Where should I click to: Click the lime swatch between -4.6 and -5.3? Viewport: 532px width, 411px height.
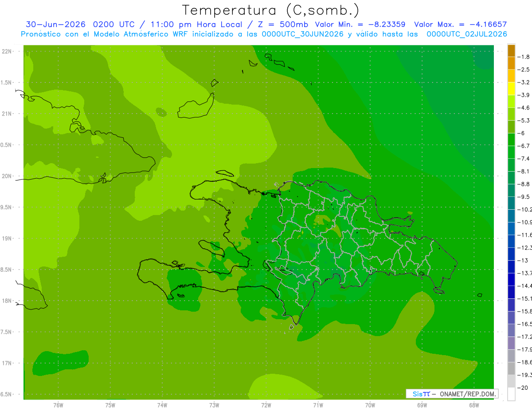tap(511, 114)
